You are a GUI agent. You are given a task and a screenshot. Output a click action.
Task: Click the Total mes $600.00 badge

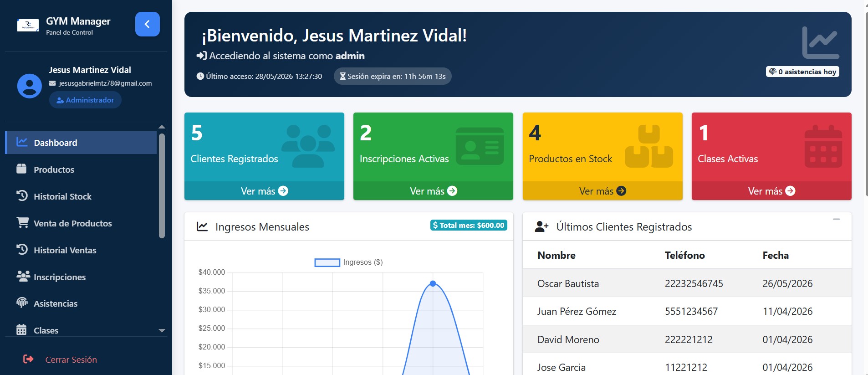pyautogui.click(x=469, y=225)
